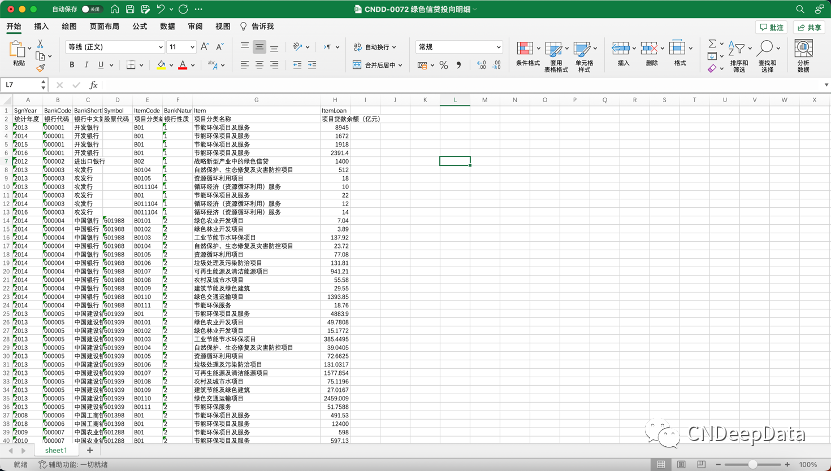Click the align left icon
832x472 pixels.
pos(245,65)
